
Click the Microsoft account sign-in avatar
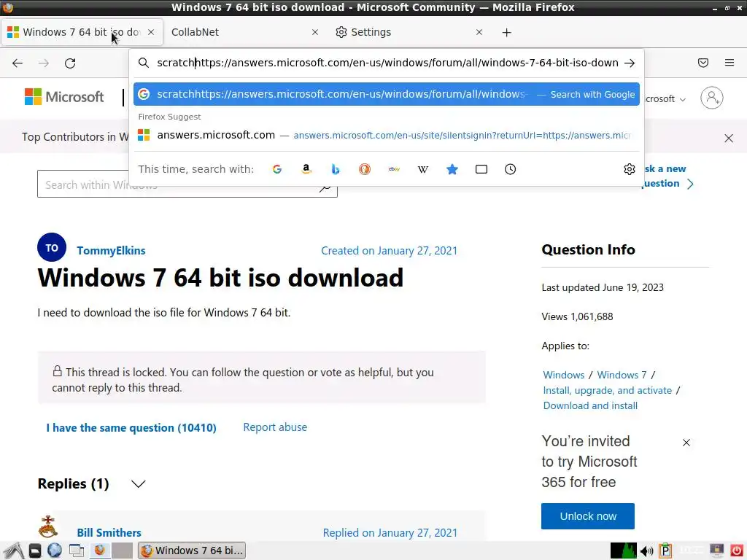[712, 98]
